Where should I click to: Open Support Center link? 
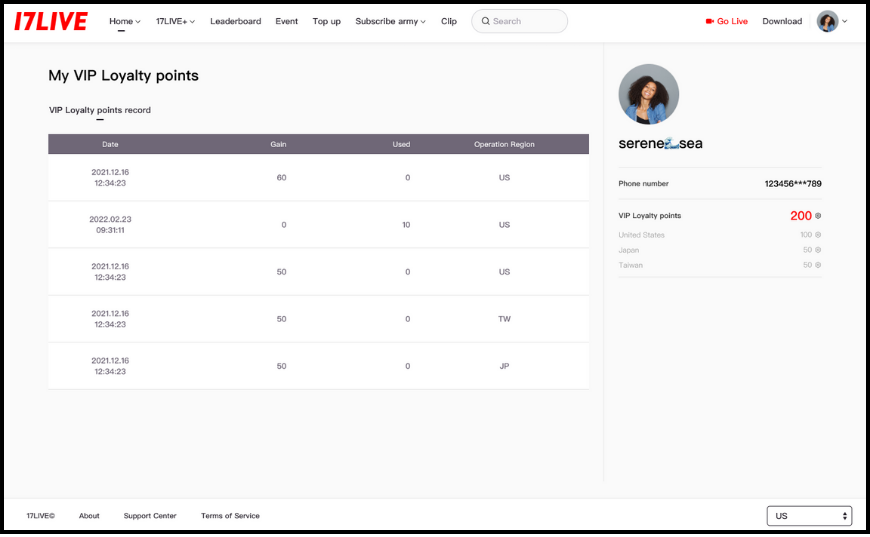point(150,515)
